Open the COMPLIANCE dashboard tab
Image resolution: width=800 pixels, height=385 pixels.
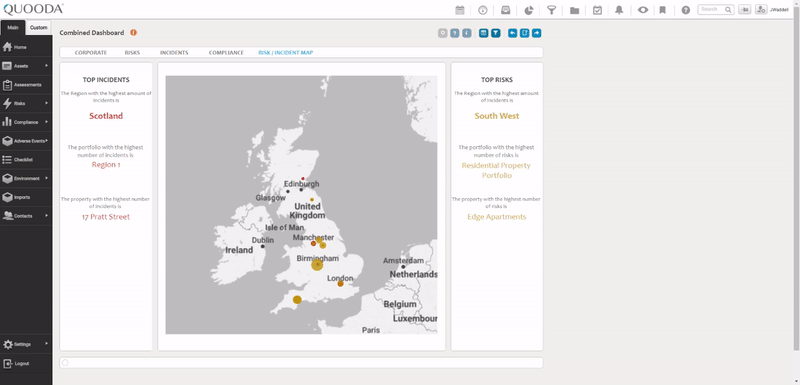pyautogui.click(x=226, y=53)
